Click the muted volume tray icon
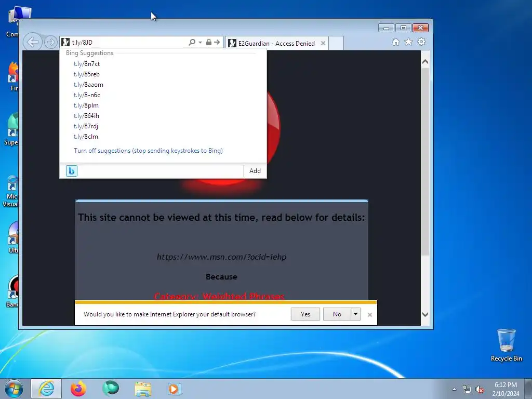This screenshot has height=399, width=532. tap(480, 389)
